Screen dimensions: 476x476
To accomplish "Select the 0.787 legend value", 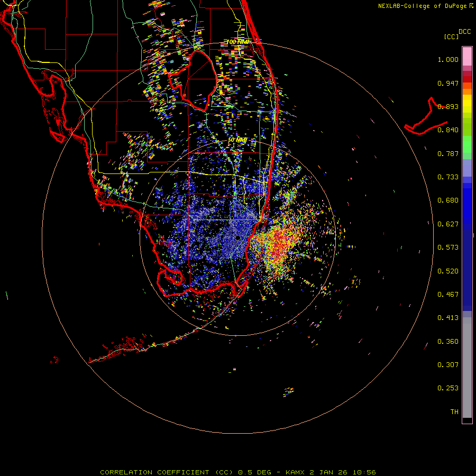I will point(448,153).
